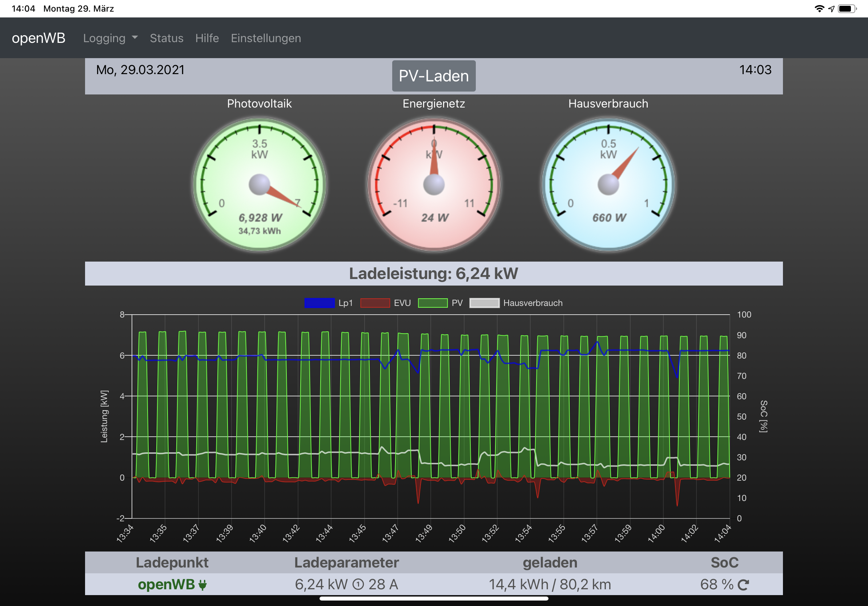The width and height of the screenshot is (868, 606).
Task: Open the Hilfe page
Action: pos(207,38)
